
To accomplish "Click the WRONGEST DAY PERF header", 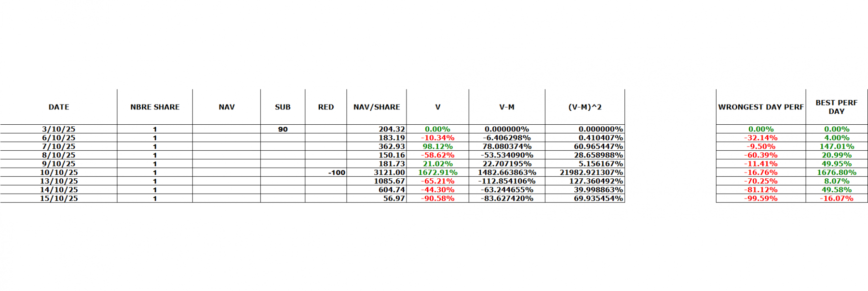I will 760,107.
